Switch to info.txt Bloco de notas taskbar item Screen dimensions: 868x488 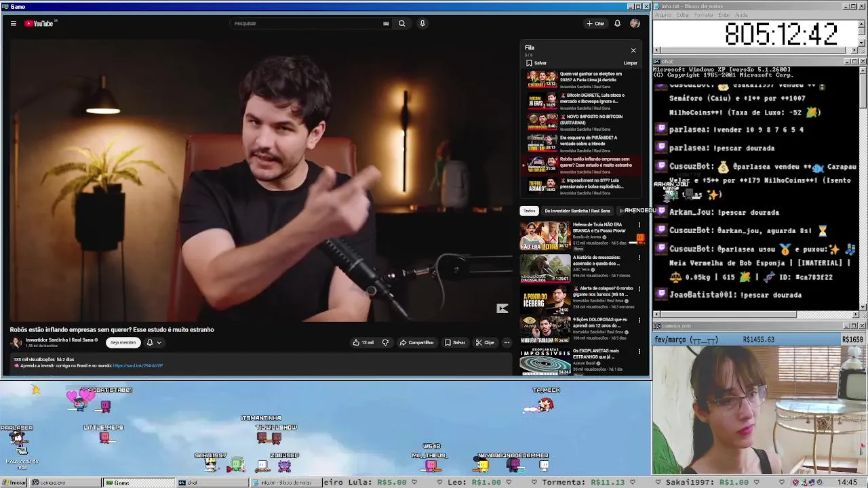coord(285,483)
